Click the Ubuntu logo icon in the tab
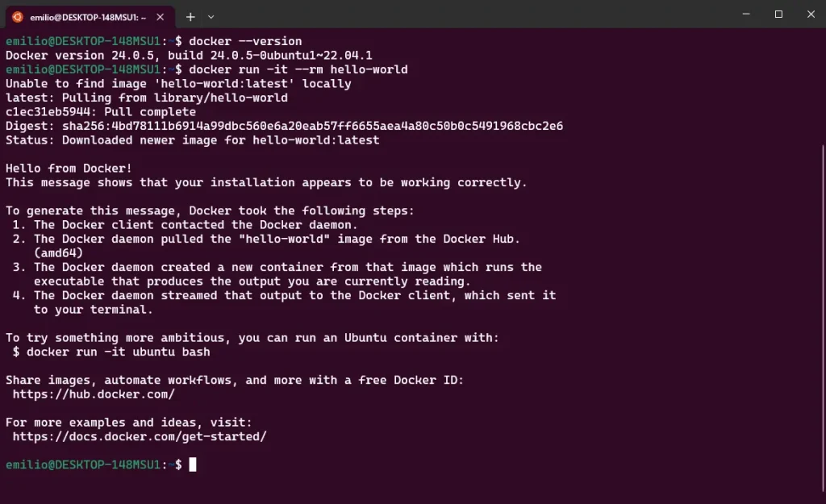 (x=17, y=17)
